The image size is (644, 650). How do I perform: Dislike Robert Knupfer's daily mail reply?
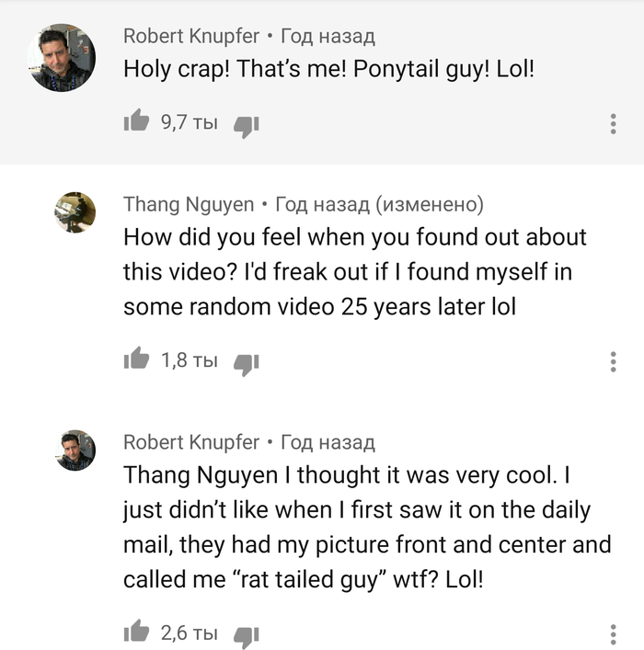pos(247,634)
